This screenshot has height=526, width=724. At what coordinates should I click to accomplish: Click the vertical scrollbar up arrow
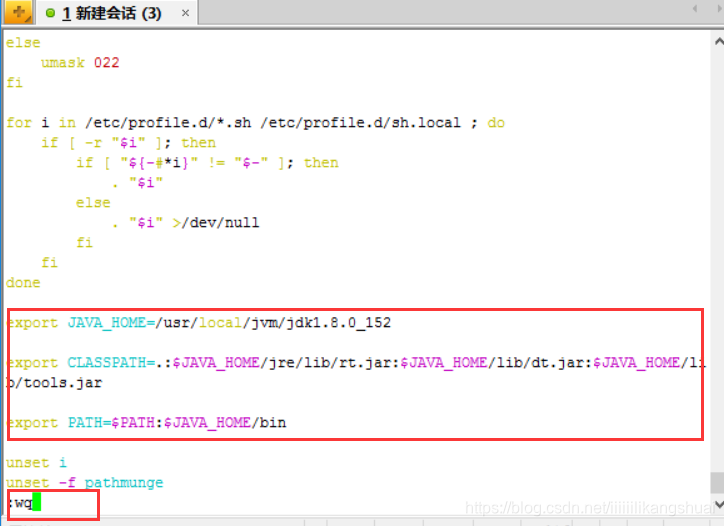coord(718,42)
